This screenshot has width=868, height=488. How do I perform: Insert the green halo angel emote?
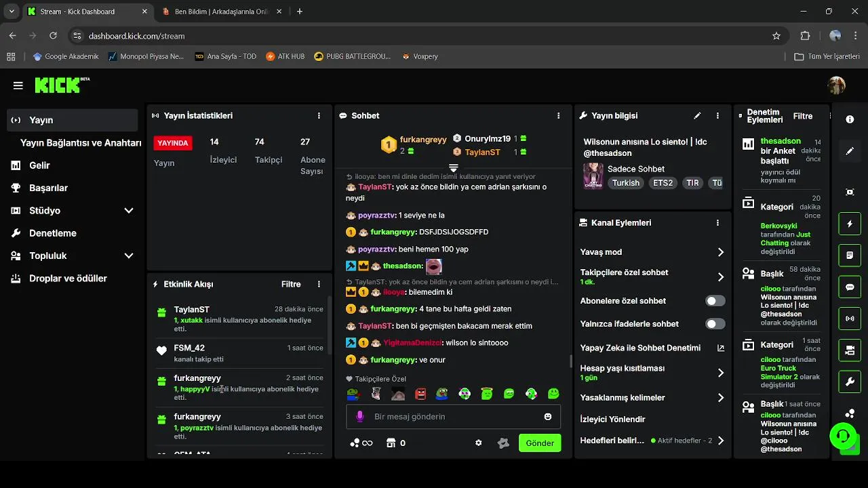[487, 394]
